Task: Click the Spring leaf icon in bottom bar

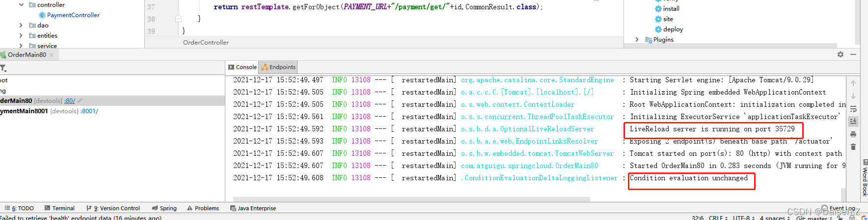Action: coord(155,208)
